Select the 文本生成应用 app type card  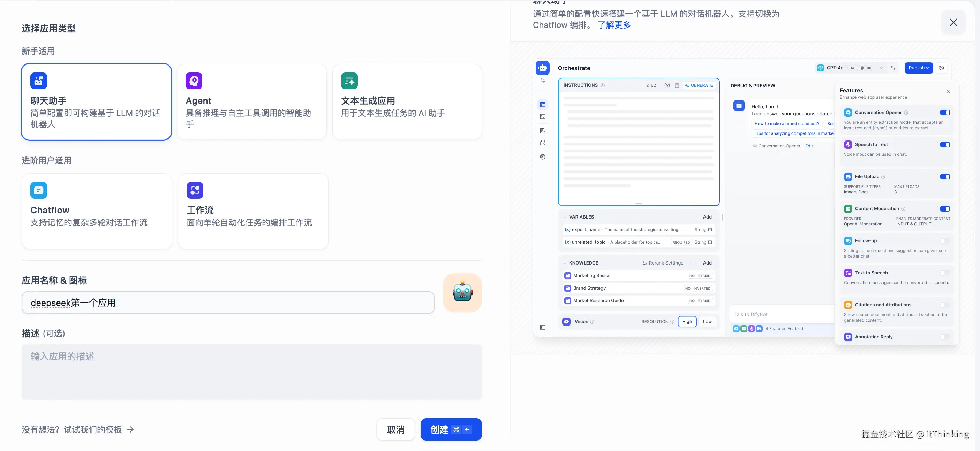coord(407,101)
